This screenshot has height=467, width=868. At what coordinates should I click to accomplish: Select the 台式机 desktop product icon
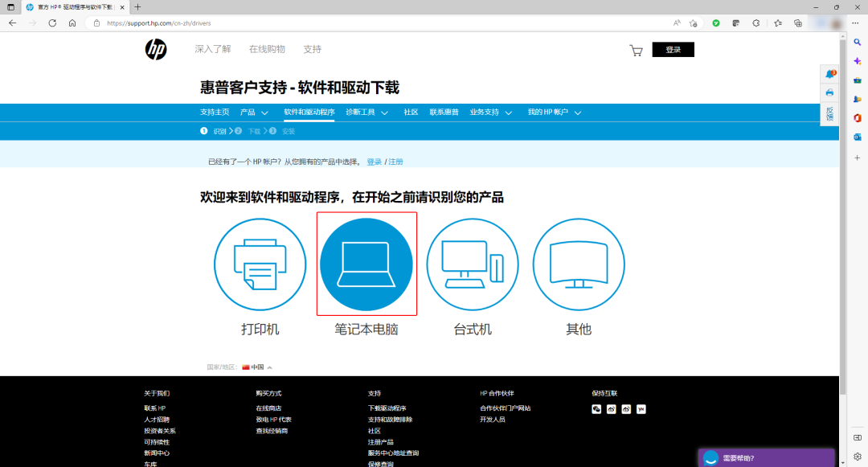click(x=473, y=264)
